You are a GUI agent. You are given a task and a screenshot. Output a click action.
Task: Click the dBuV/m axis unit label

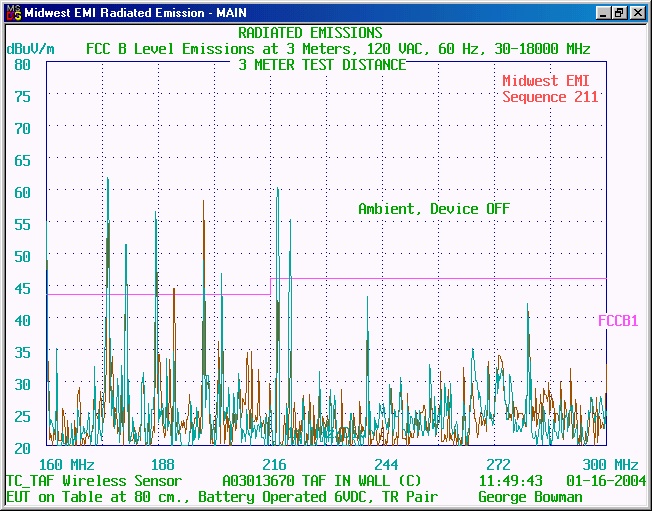(30, 48)
